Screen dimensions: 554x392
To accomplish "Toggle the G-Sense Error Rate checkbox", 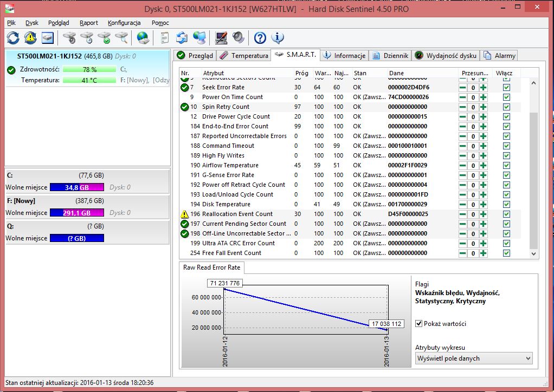I will pos(506,175).
